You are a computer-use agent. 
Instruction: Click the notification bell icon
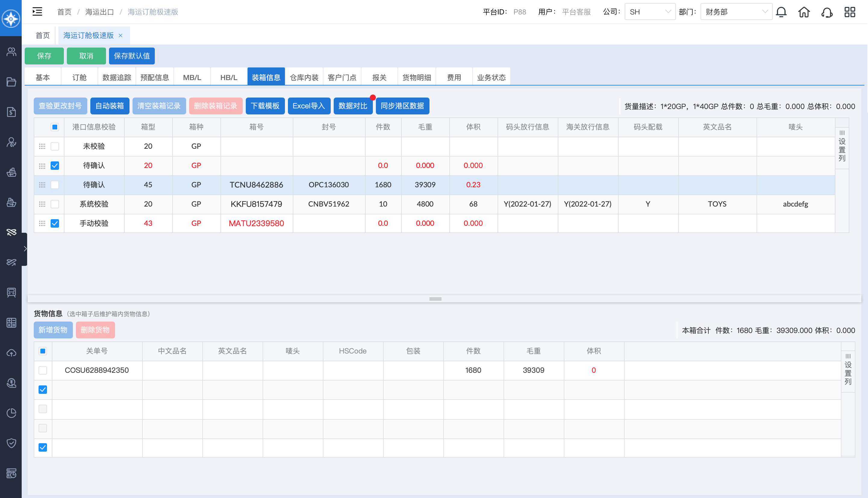click(781, 12)
